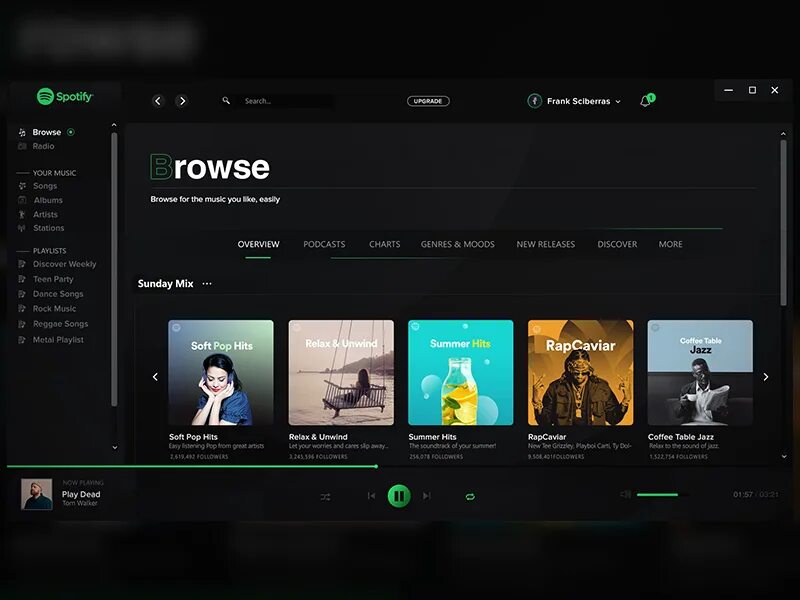The height and width of the screenshot is (600, 800).
Task: Skip to the next track
Action: (x=427, y=495)
